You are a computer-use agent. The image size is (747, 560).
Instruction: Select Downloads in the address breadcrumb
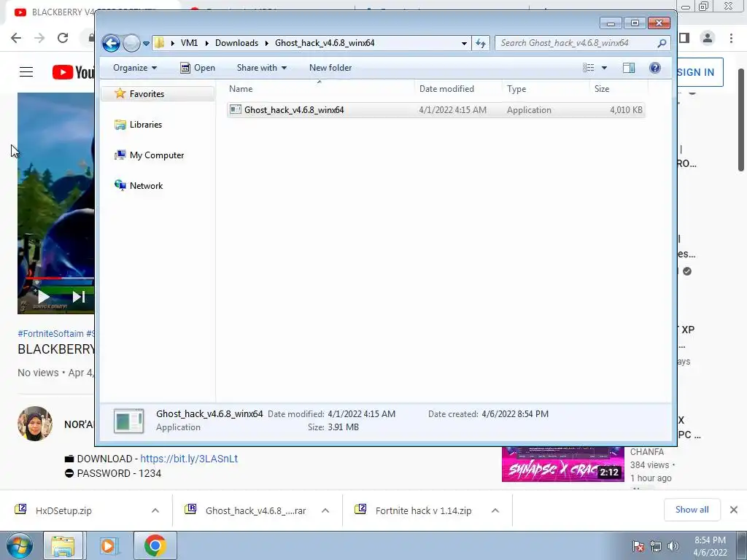point(236,43)
